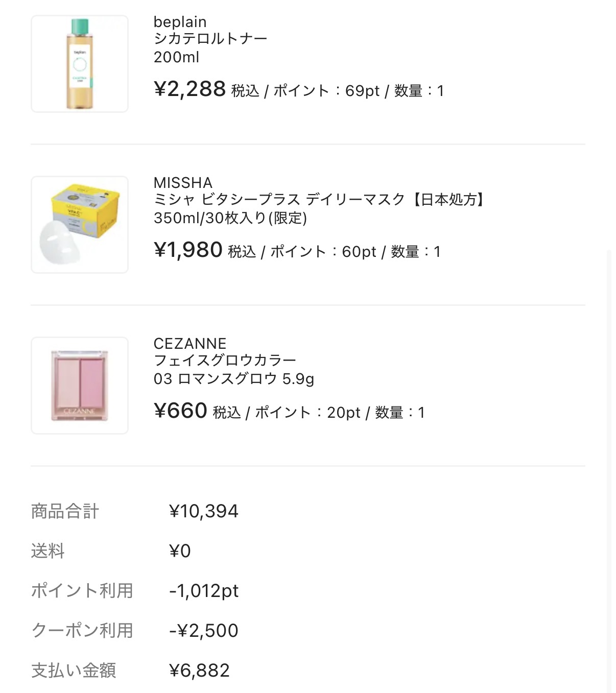Click the 03 ロマンスグロウ 5.9g variant text
This screenshot has width=616, height=693.
(x=233, y=379)
